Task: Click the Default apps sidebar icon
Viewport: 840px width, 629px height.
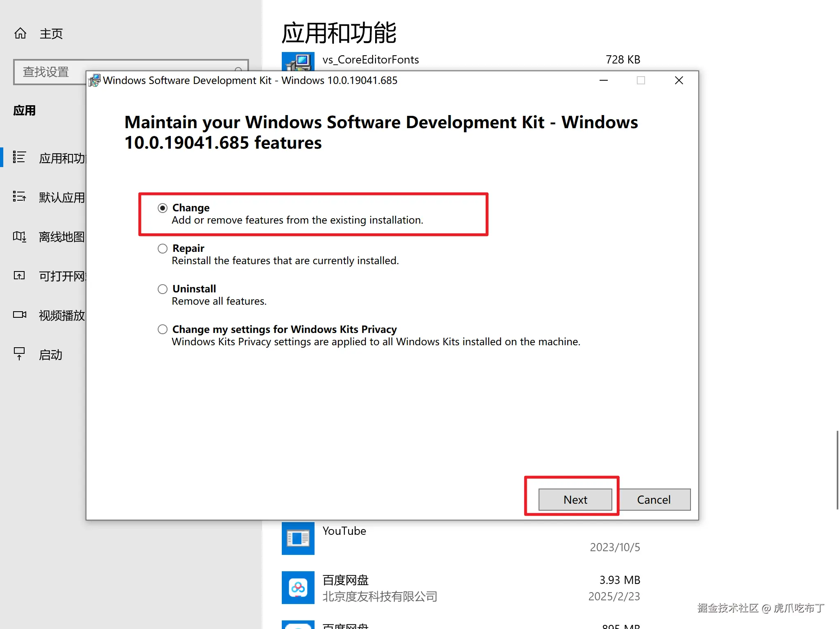Action: [x=19, y=197]
